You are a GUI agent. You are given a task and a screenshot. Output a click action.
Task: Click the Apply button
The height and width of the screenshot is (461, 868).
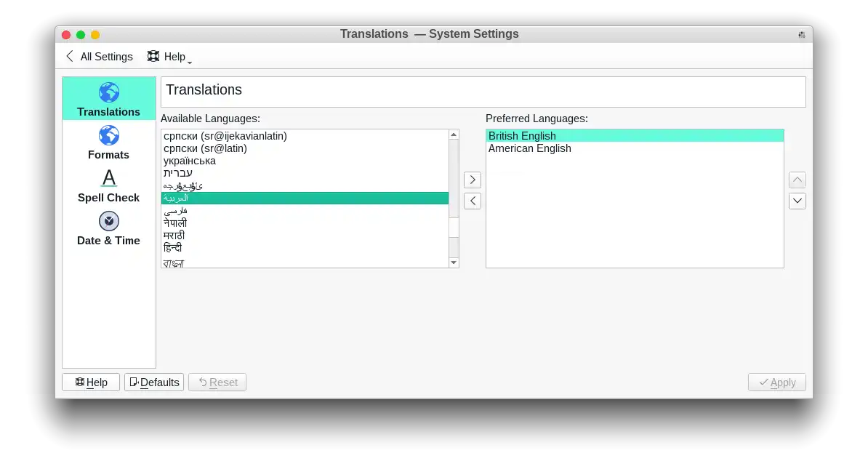[776, 382]
